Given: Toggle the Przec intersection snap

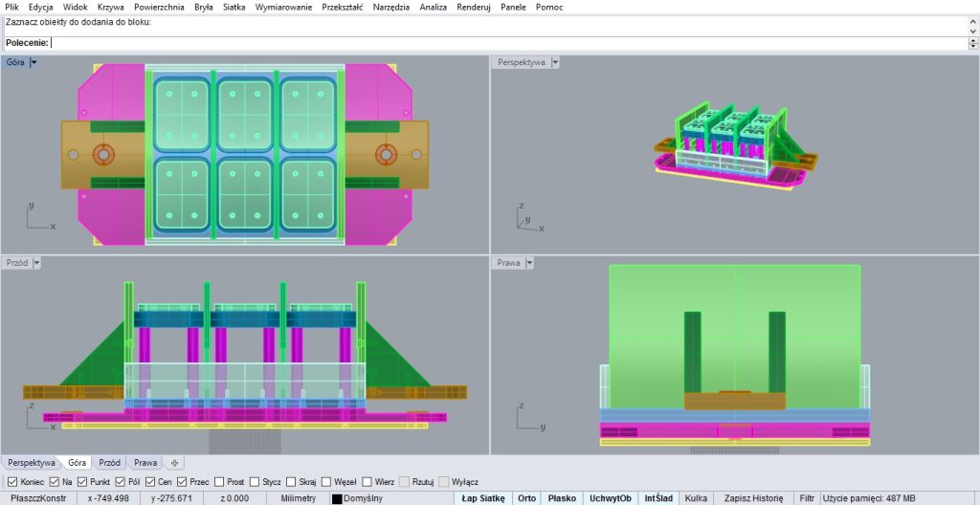Looking at the screenshot, I should tap(182, 482).
